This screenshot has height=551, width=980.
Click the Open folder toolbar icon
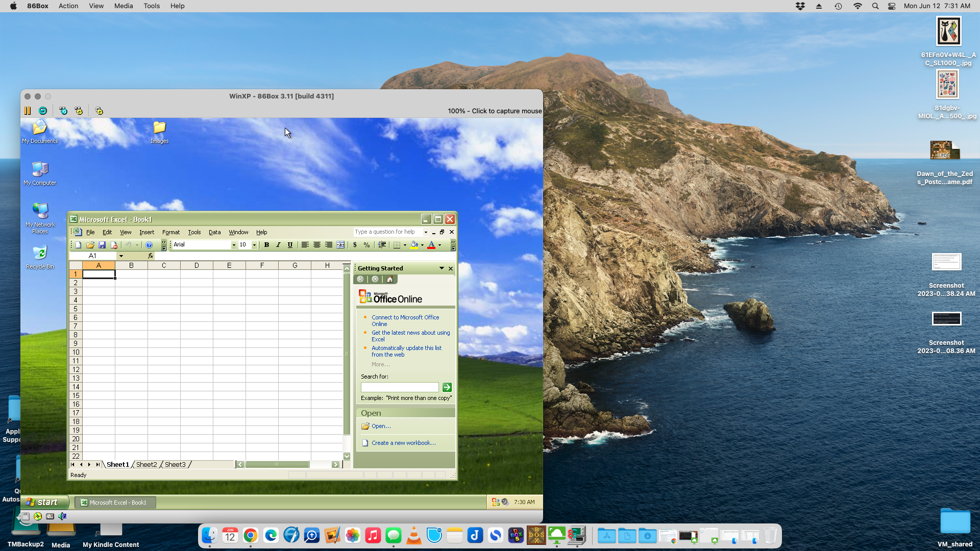point(90,245)
